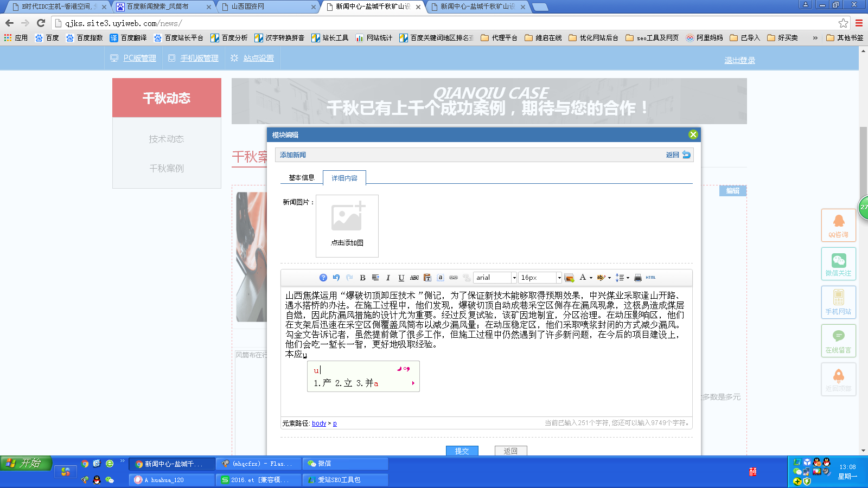This screenshot has width=868, height=488.
Task: Click the 点击添加图 image upload box
Action: pos(347,226)
